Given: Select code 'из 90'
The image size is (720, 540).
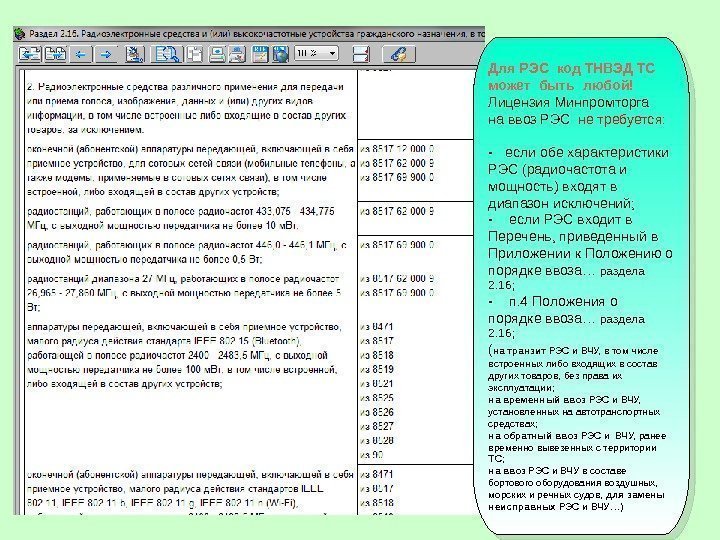Looking at the screenshot, I should 372,455.
